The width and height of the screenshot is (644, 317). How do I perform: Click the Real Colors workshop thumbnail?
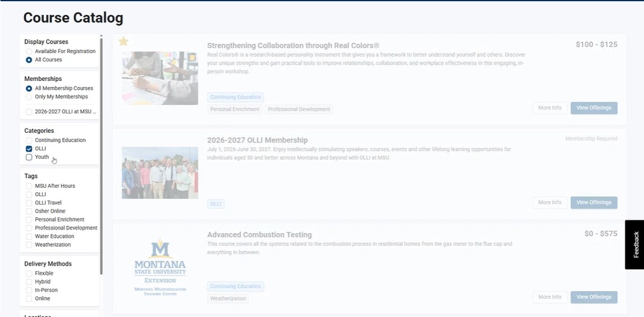click(160, 78)
